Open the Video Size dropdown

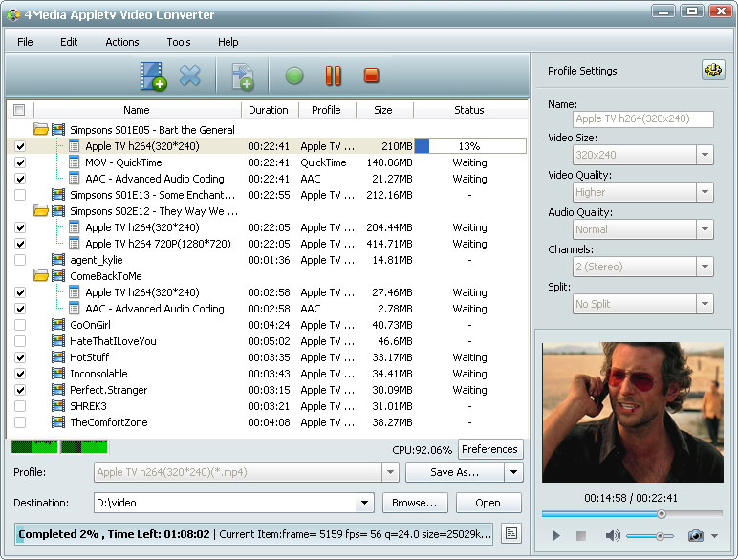pos(705,155)
